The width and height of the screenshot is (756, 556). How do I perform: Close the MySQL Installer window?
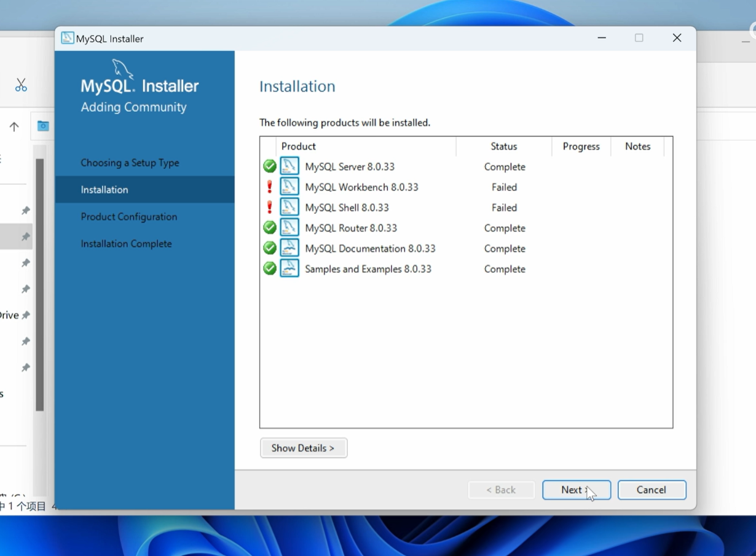pos(677,38)
